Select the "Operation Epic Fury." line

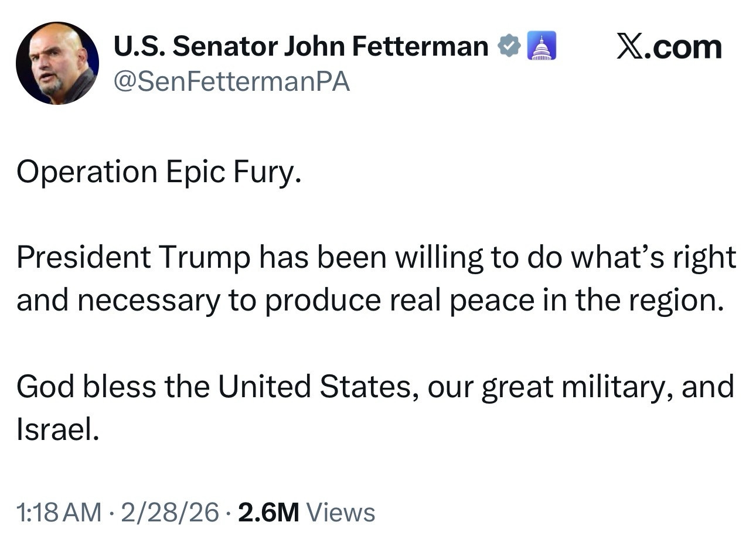point(159,172)
